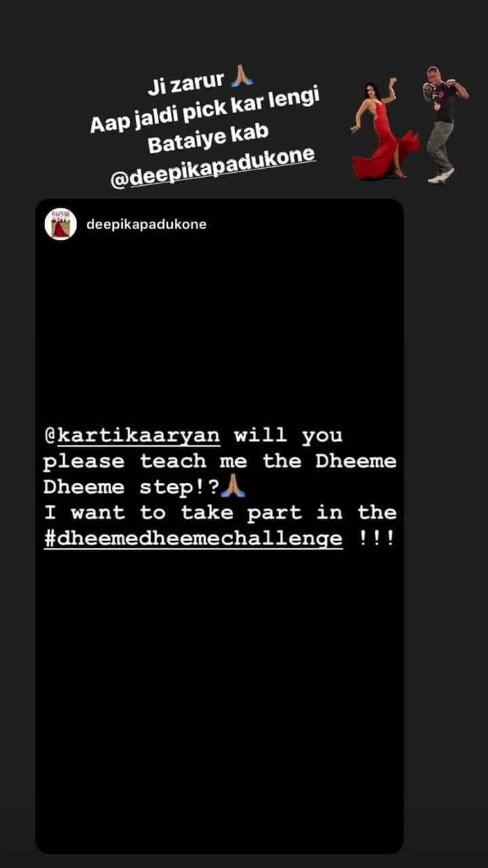Open the deepikapadukone profile avatar
488x868 pixels.
[x=60, y=224]
